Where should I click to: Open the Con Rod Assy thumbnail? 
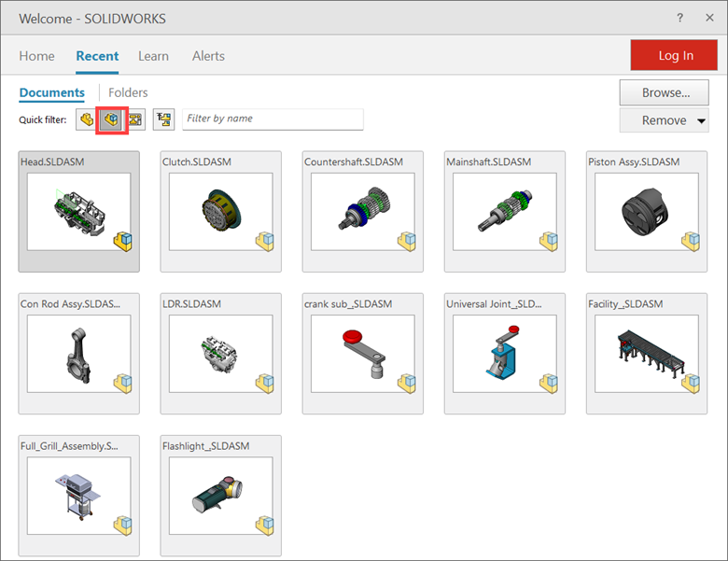click(79, 354)
